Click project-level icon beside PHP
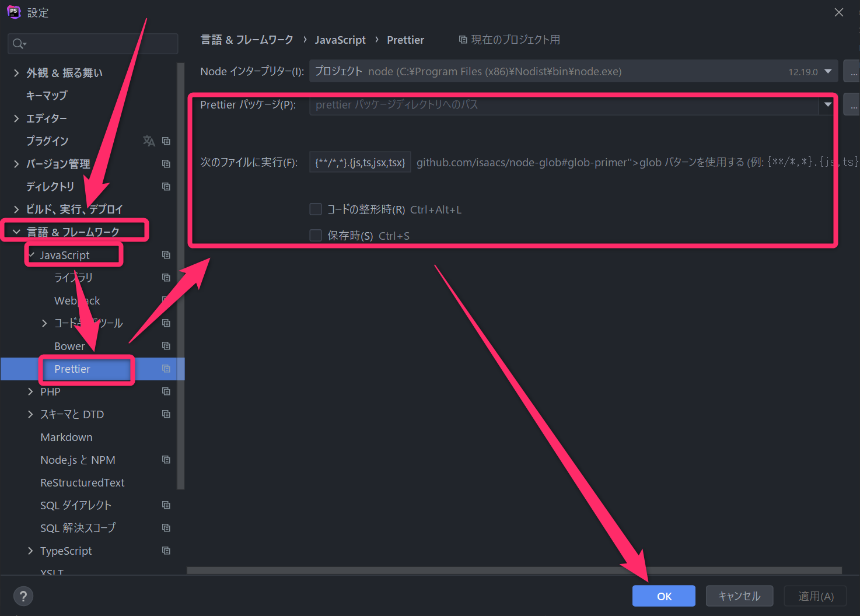Image resolution: width=860 pixels, height=616 pixels. [x=166, y=391]
